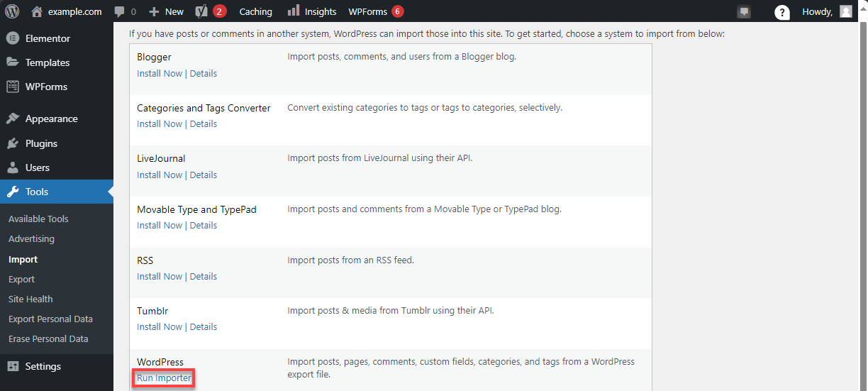View Details for Blogger importer

point(204,74)
